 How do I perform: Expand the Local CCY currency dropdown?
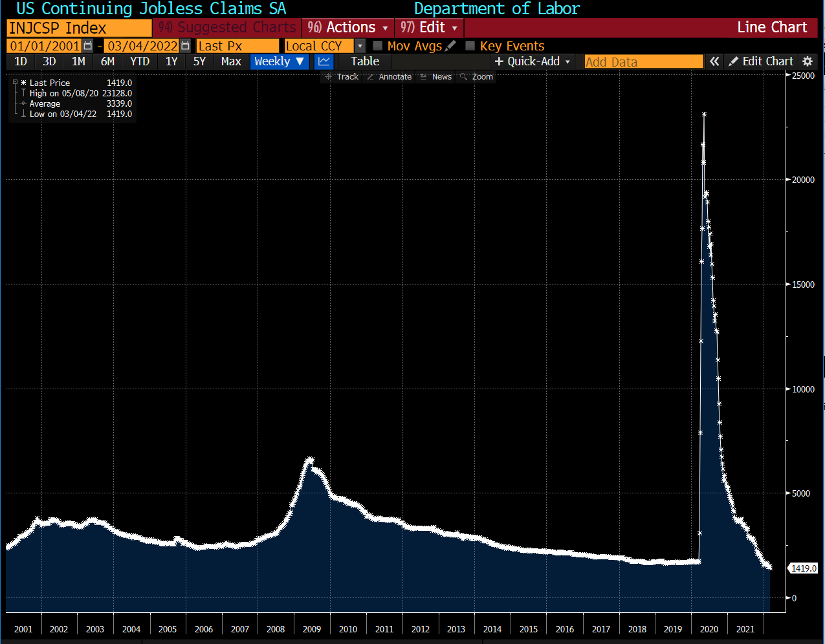coord(360,46)
